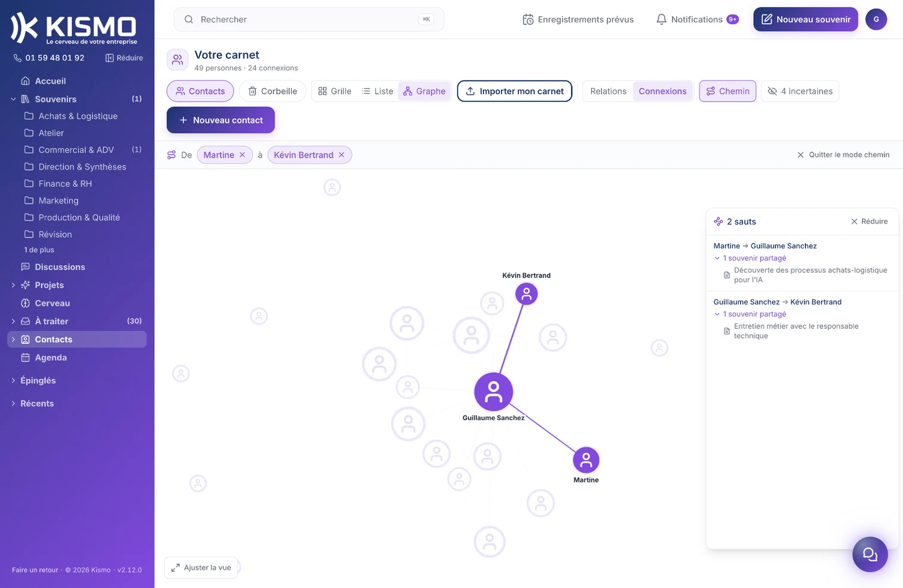Switch to the Relations view

tap(608, 91)
